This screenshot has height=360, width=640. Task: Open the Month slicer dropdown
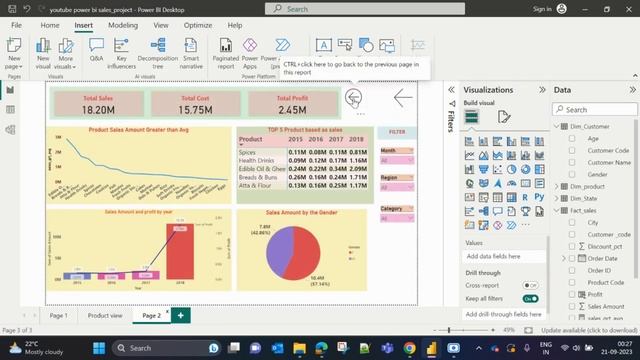coord(397,160)
